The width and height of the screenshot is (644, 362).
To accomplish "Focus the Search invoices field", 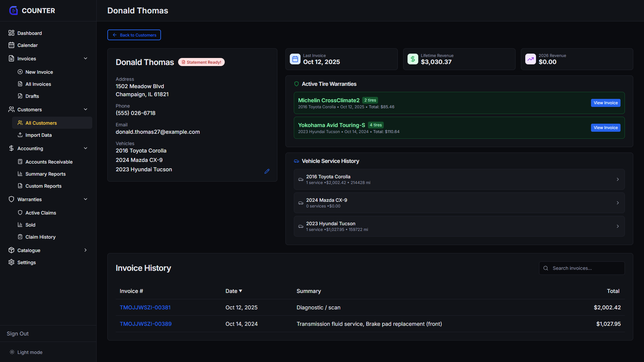I will [582, 268].
